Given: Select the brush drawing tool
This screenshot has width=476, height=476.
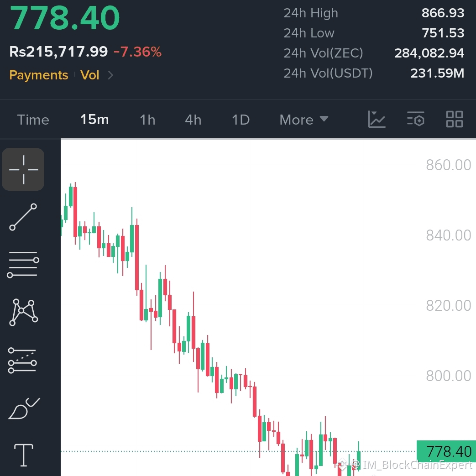Looking at the screenshot, I should [24, 408].
